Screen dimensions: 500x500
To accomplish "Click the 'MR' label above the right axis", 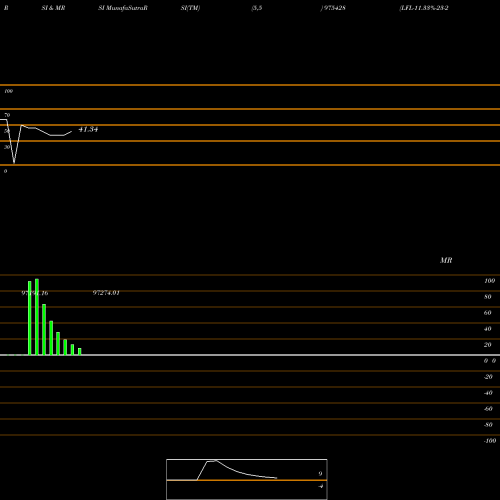I will [446, 260].
